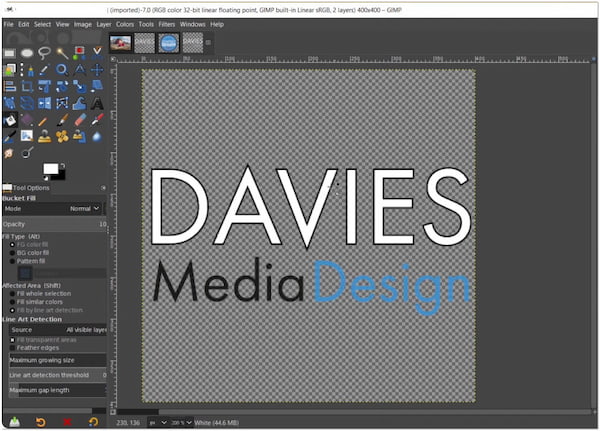
Task: Select the Measure tool
Action: coord(79,70)
